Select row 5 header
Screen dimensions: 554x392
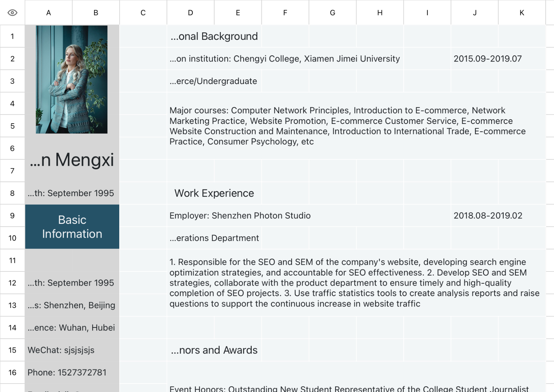12,126
